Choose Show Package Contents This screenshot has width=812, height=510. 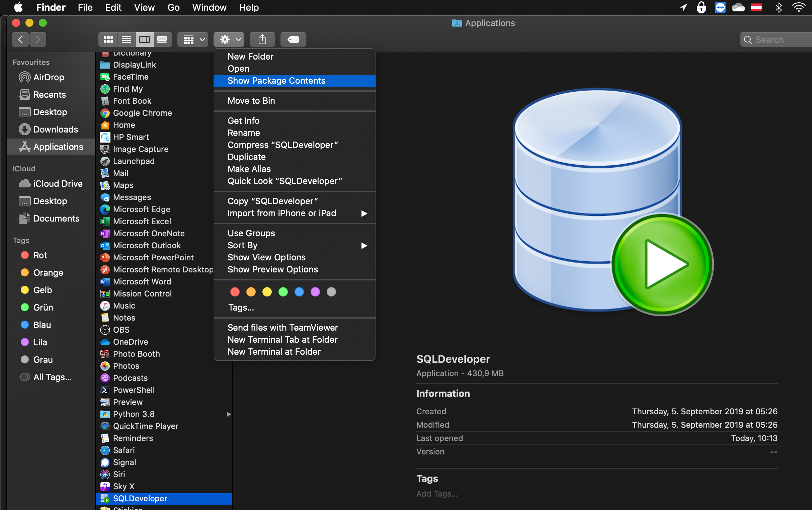tap(276, 81)
